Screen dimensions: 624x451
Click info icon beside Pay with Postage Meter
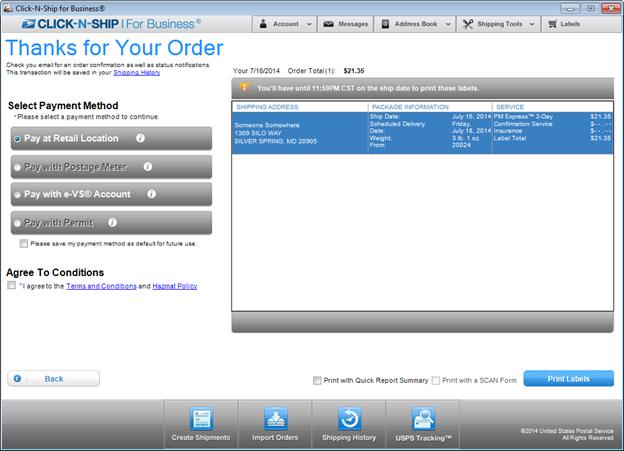[x=148, y=166]
